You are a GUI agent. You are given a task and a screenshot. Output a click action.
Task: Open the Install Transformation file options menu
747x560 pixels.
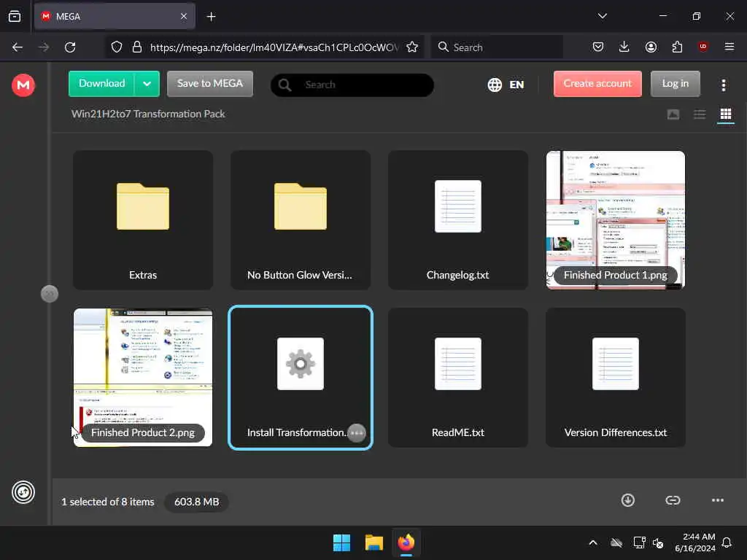point(356,433)
